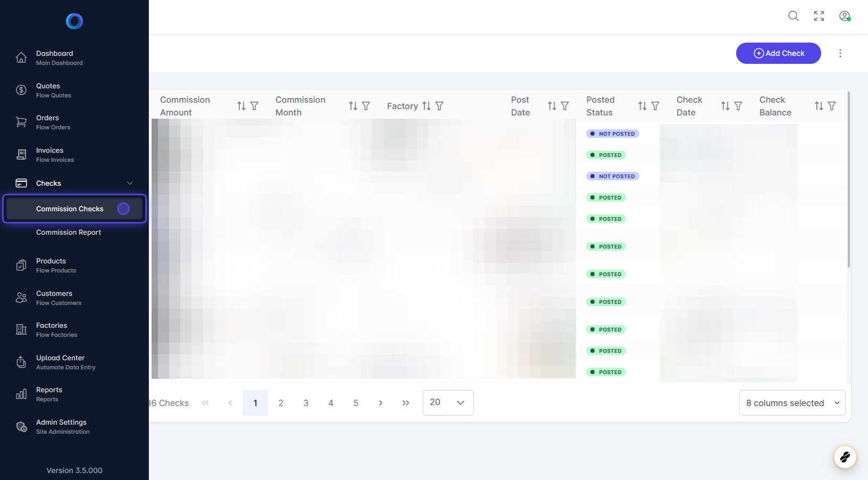
Task: Open the search magnifier icon
Action: tap(793, 16)
